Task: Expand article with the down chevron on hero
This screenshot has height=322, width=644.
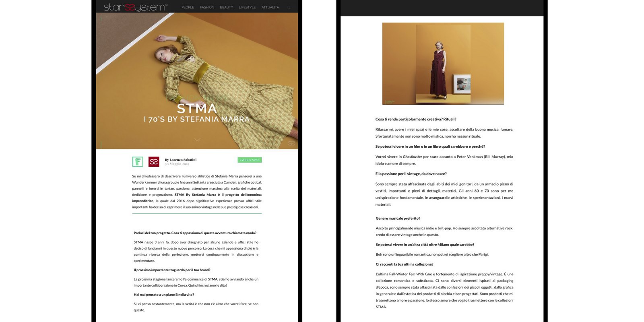Action: 197,140
